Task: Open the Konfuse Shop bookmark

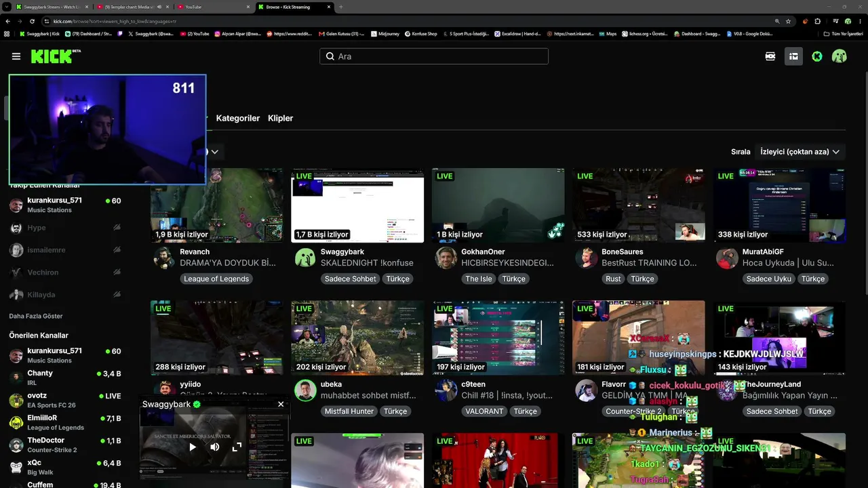Action: 420,33
